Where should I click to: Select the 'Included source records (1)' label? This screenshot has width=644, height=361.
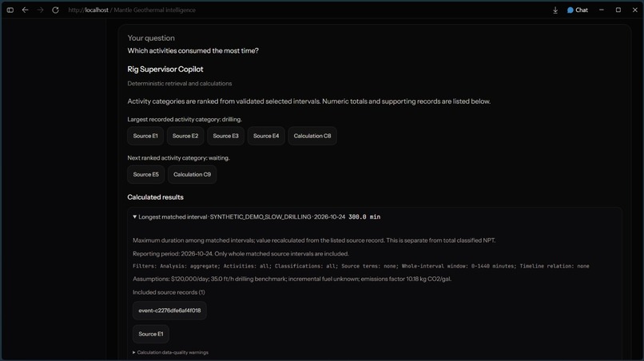[169, 292]
